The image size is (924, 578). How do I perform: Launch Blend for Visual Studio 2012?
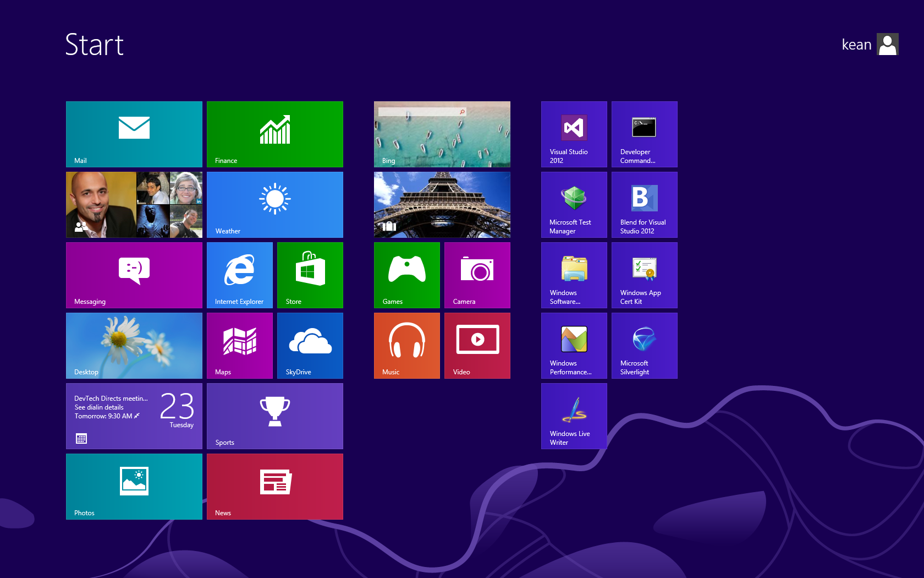[644, 204]
